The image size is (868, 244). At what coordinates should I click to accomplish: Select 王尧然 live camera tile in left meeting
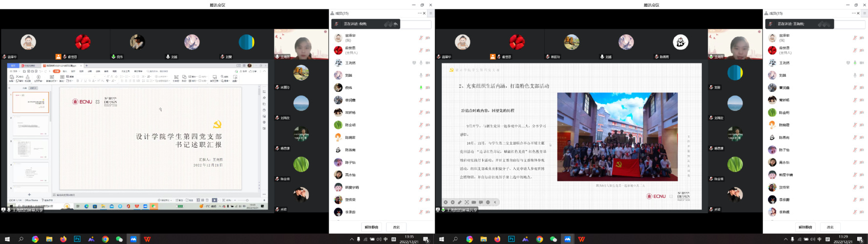tap(301, 44)
